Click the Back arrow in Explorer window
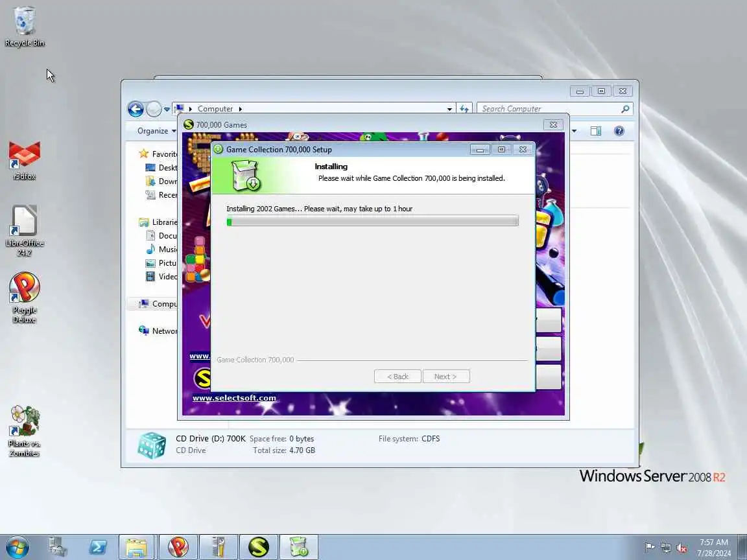Image resolution: width=747 pixels, height=560 pixels. [136, 109]
